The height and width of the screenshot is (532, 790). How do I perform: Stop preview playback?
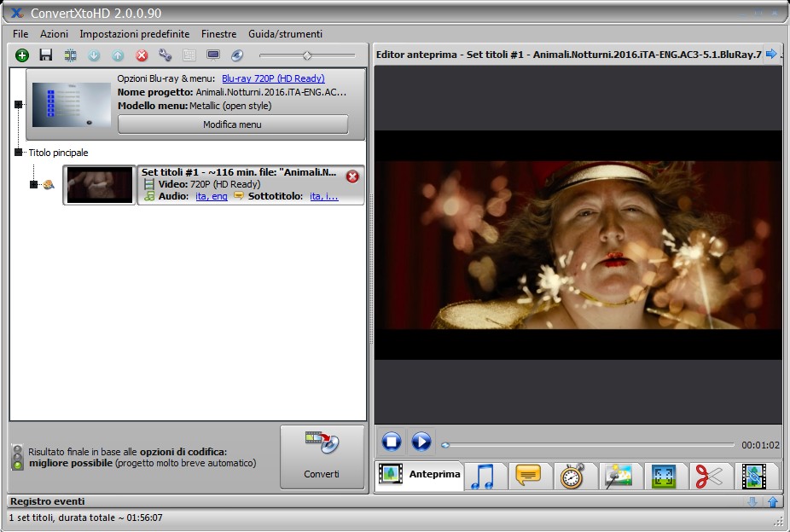[392, 442]
